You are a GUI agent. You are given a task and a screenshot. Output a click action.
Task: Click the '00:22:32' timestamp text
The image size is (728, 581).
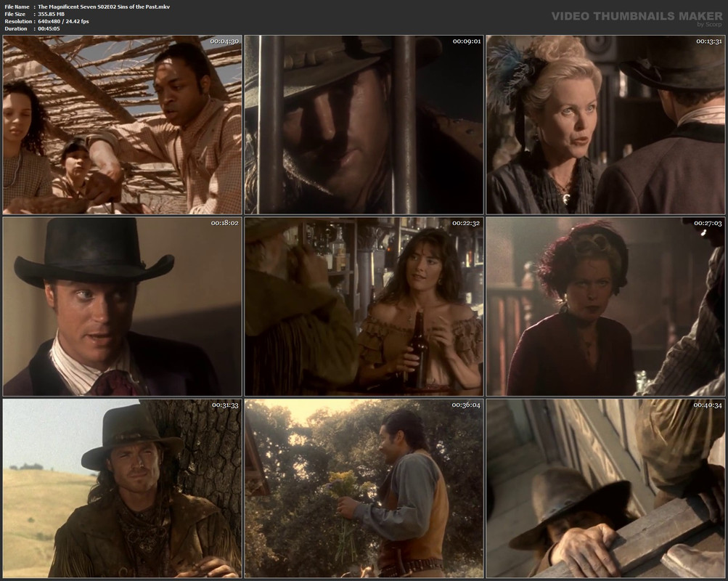click(x=466, y=223)
